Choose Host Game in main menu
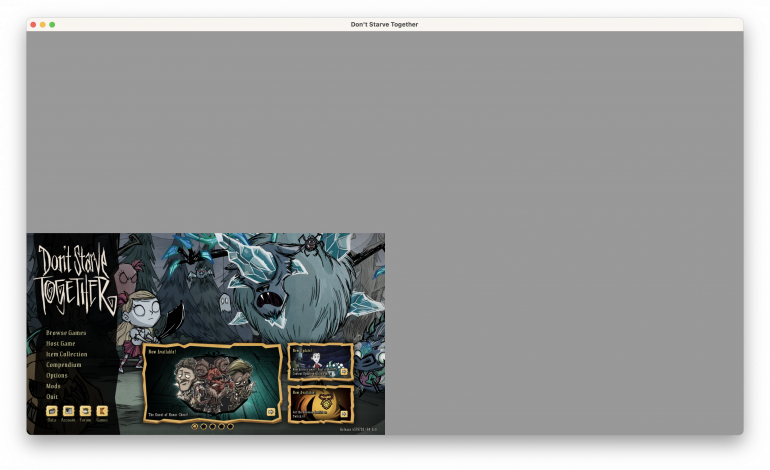This screenshot has width=770, height=470. [x=60, y=344]
